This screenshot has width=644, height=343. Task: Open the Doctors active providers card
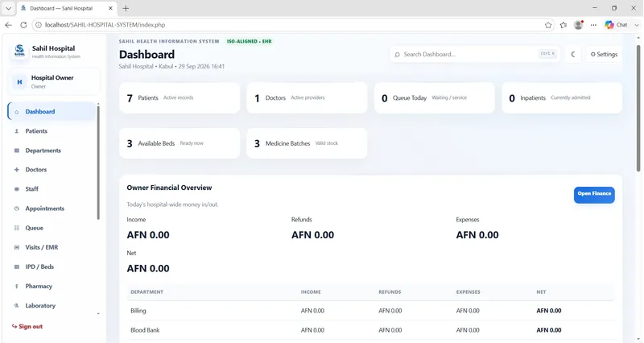[307, 97]
